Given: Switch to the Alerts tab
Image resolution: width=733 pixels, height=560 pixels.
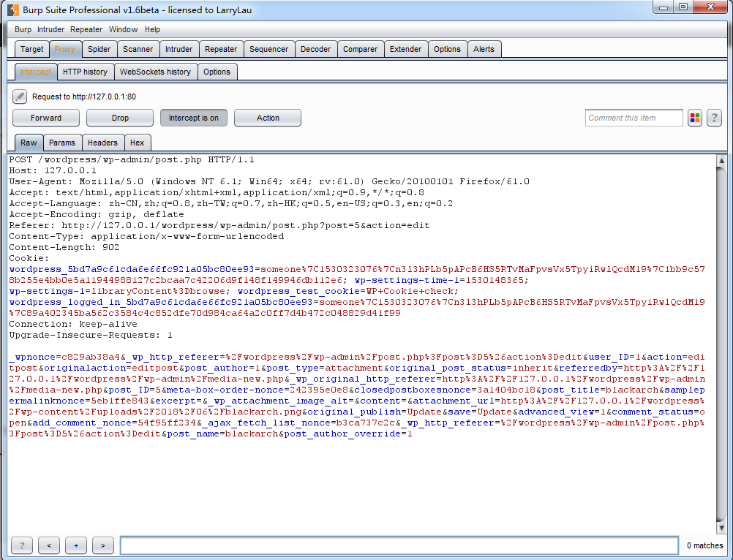Looking at the screenshot, I should tap(484, 49).
